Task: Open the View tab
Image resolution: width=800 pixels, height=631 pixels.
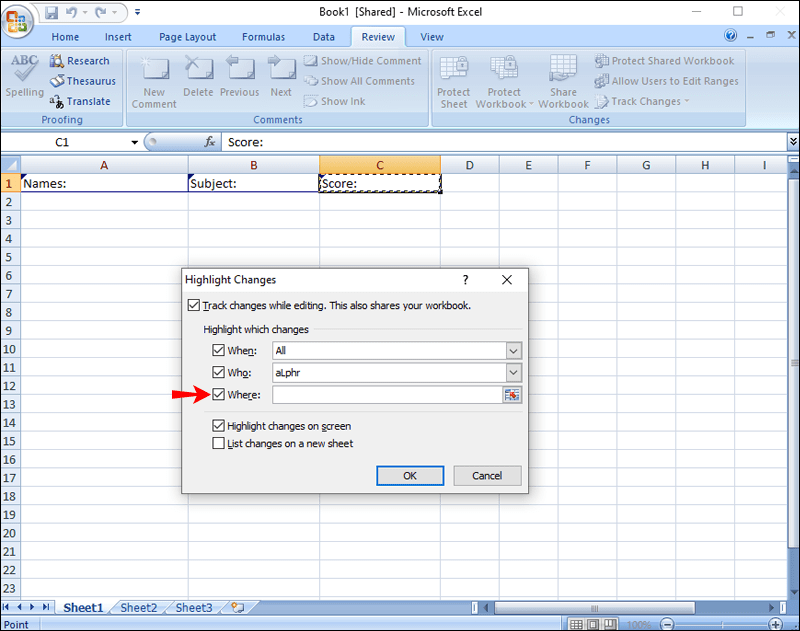Action: tap(432, 37)
